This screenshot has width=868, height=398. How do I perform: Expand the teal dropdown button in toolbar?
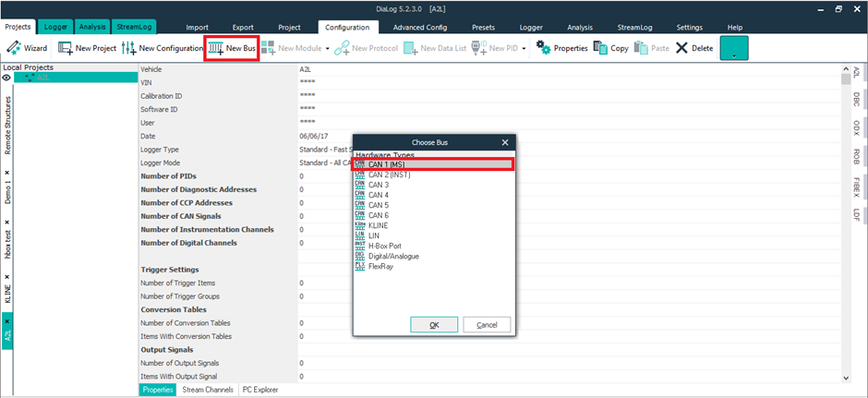pyautogui.click(x=734, y=49)
